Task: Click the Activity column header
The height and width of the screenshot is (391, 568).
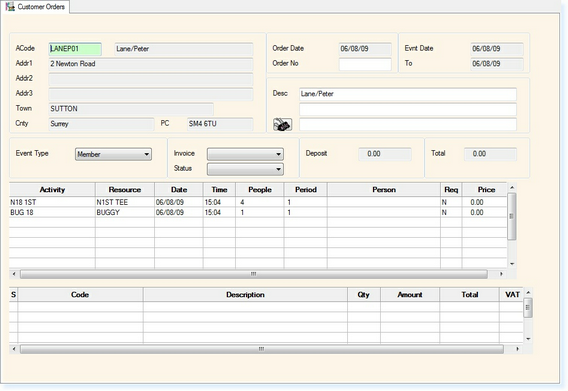Action: (52, 190)
